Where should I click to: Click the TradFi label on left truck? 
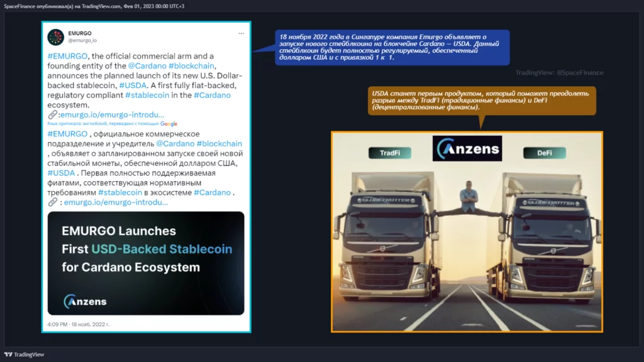click(390, 153)
